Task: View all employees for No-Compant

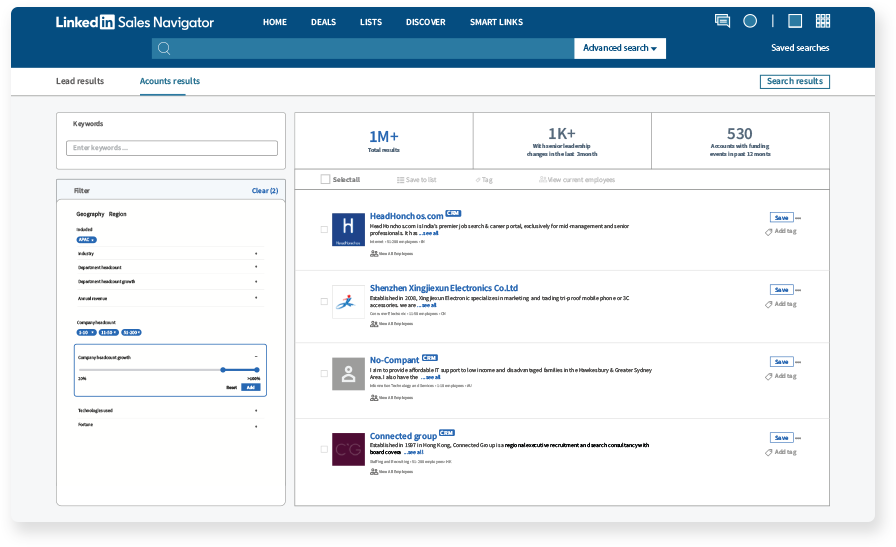Action: (391, 397)
